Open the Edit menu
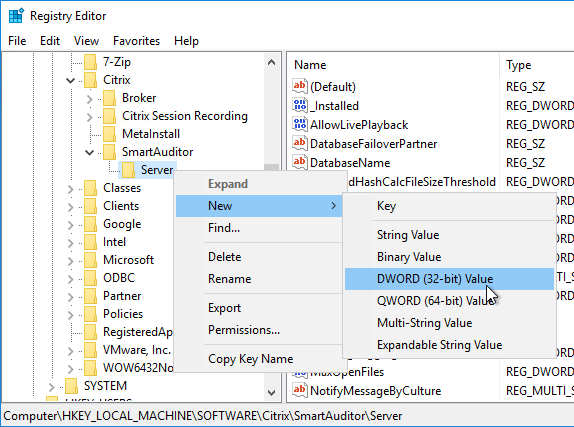This screenshot has height=427, width=574. tap(50, 41)
